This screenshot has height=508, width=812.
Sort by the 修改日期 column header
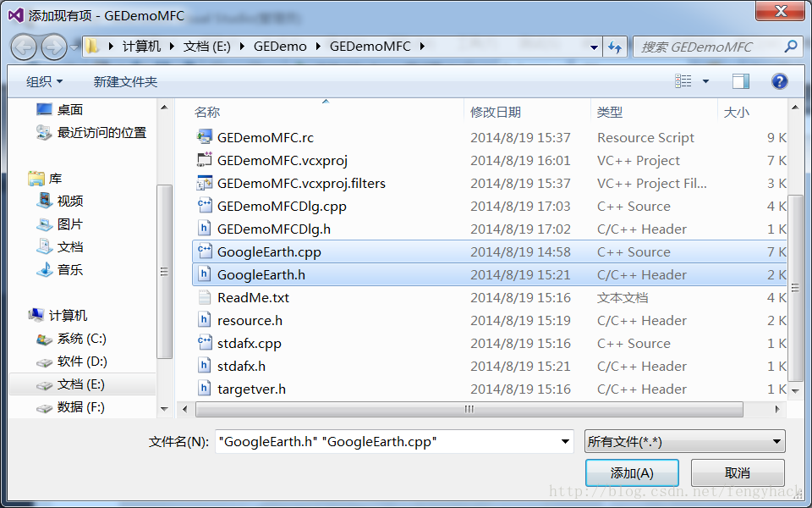click(496, 112)
